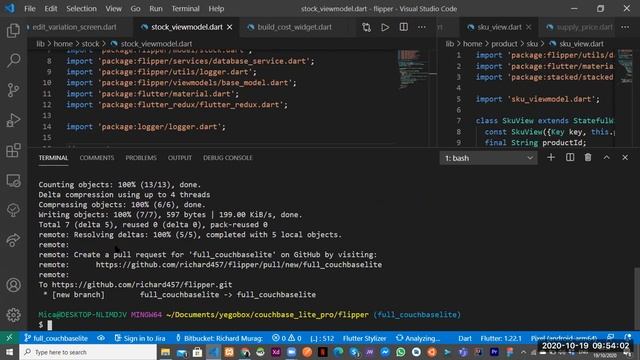Click 'Flutter Stylizer' in status bar

point(364,338)
